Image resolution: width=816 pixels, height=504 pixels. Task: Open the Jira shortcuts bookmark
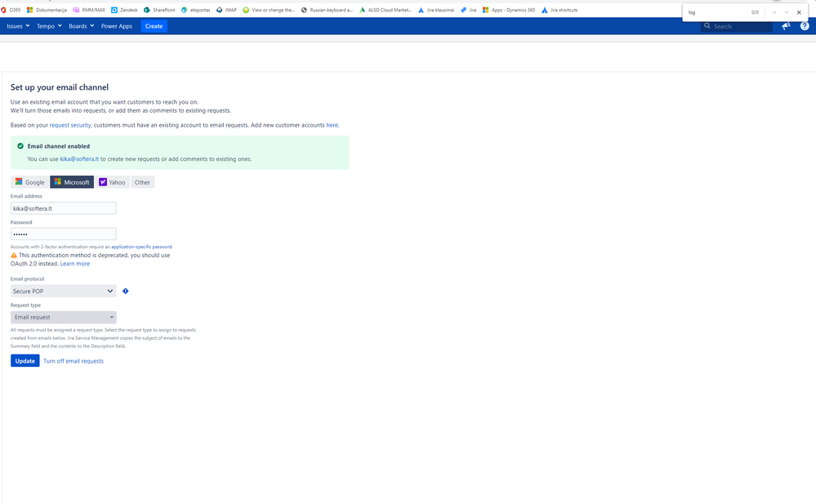point(560,10)
